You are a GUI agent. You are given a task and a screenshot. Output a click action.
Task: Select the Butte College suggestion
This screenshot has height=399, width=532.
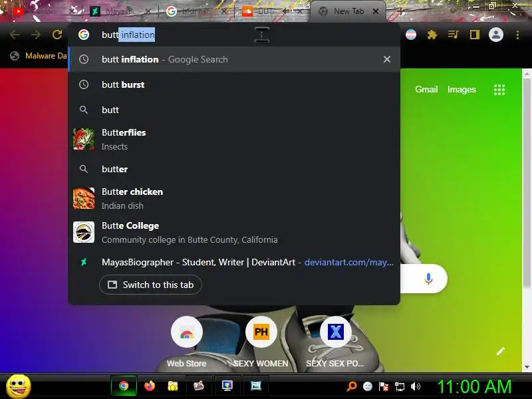coord(234,232)
